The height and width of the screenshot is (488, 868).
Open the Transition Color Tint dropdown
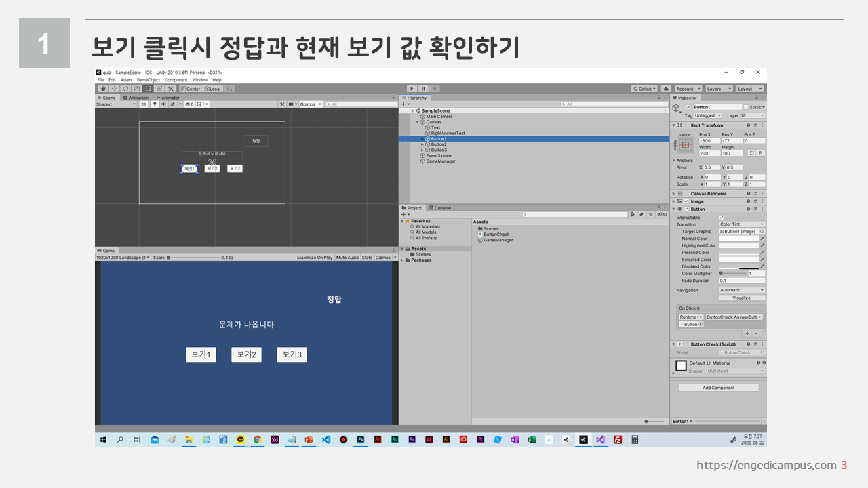coord(742,224)
